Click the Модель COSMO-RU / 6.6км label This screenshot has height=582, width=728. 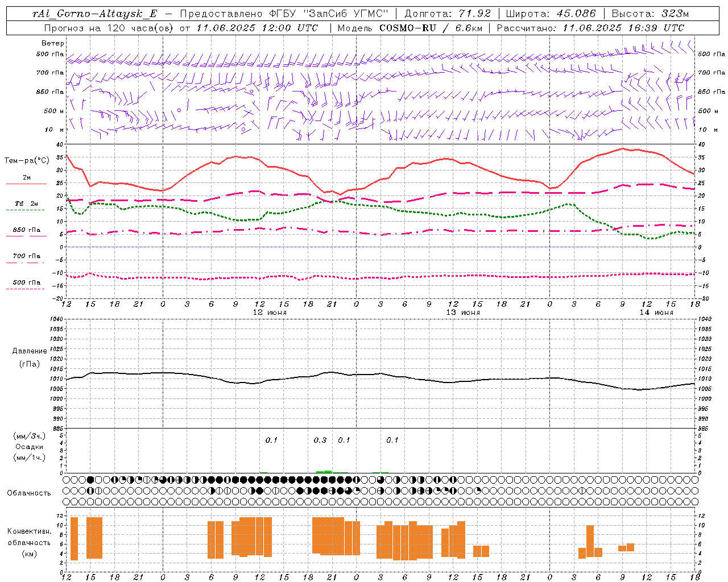click(409, 27)
